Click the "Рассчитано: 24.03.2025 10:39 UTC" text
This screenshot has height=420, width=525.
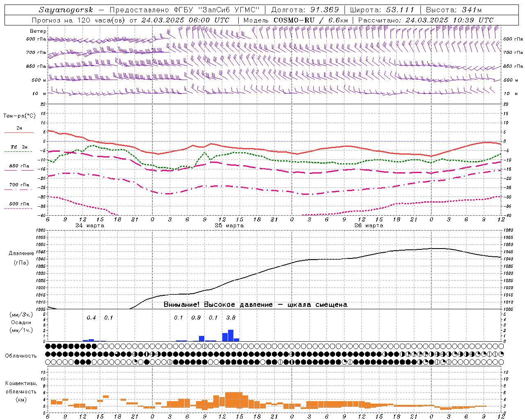pyautogui.click(x=426, y=20)
